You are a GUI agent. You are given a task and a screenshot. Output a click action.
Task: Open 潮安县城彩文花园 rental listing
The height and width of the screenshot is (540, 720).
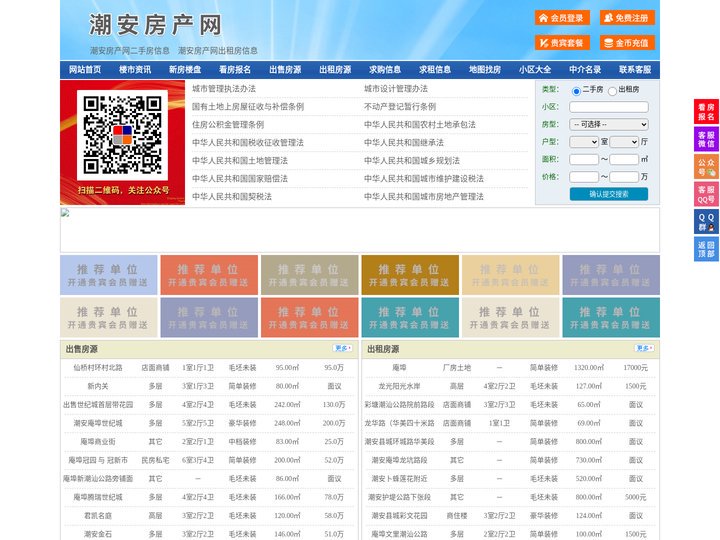click(399, 516)
